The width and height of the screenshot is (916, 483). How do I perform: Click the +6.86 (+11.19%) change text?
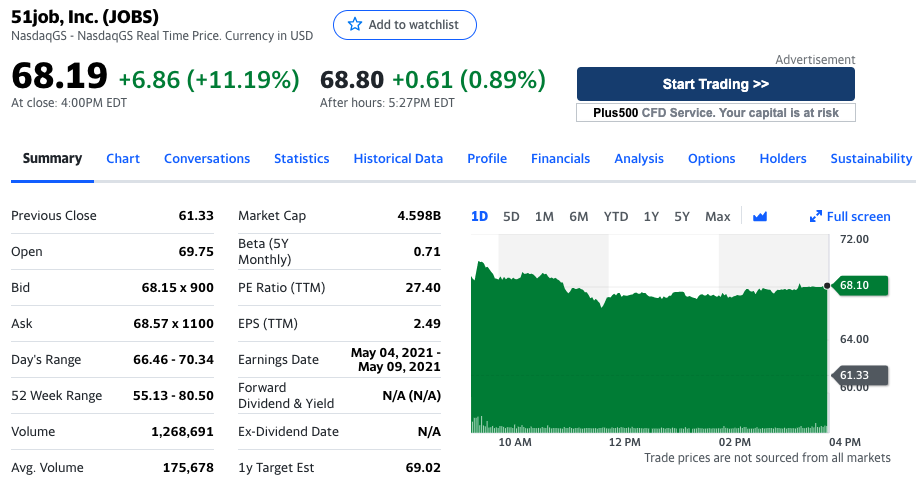tap(209, 80)
